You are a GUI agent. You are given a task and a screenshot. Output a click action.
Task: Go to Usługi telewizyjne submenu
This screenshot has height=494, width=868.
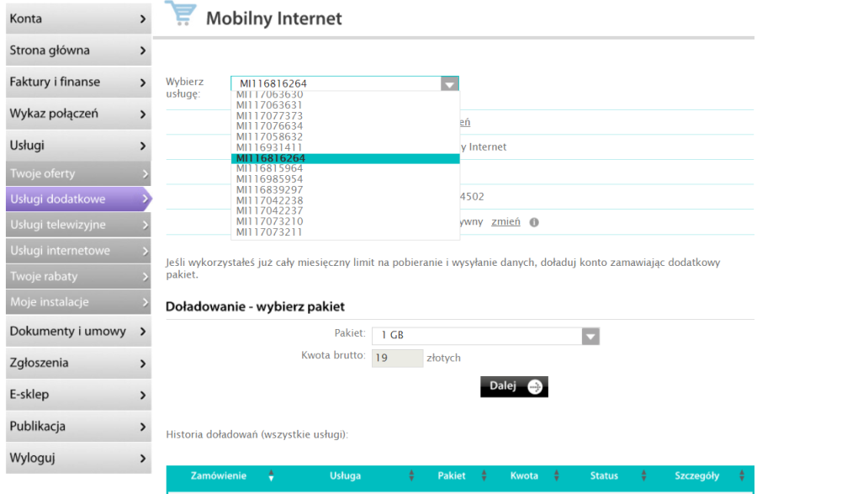point(77,225)
